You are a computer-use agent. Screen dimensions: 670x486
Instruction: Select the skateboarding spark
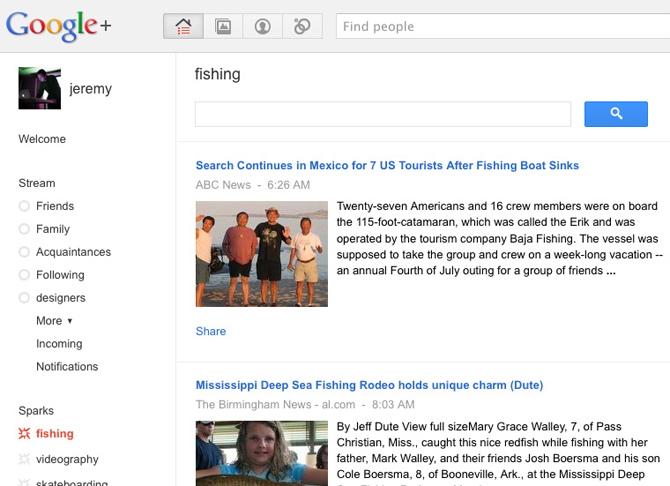(x=72, y=482)
